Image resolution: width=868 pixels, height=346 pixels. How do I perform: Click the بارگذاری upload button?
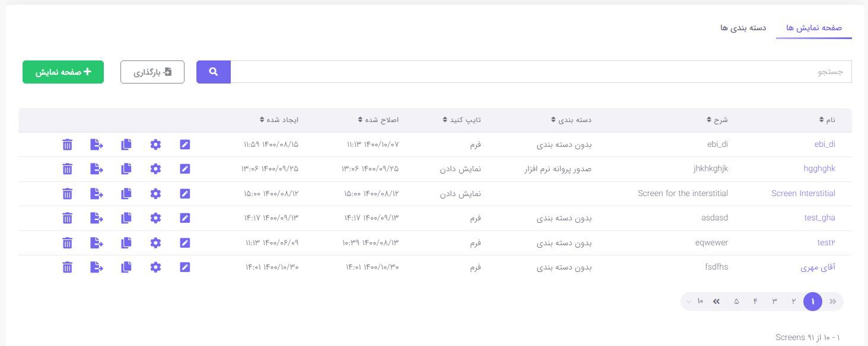tap(152, 72)
